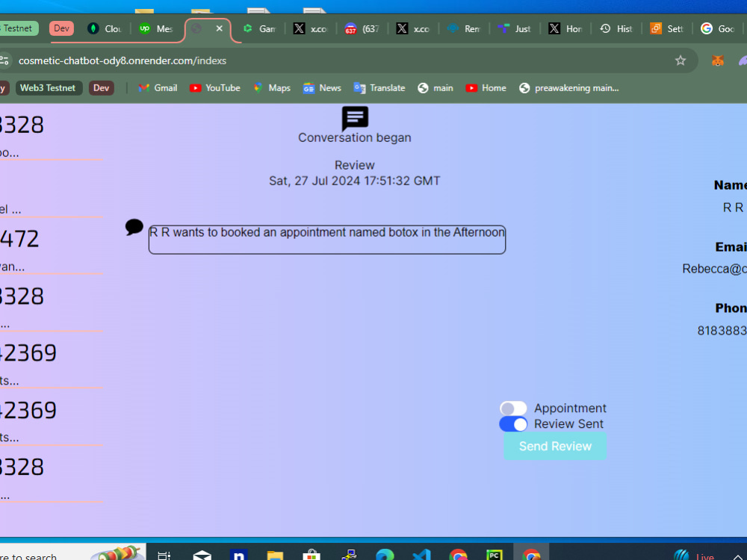Open the active Chrome window on taskbar

pos(531,553)
